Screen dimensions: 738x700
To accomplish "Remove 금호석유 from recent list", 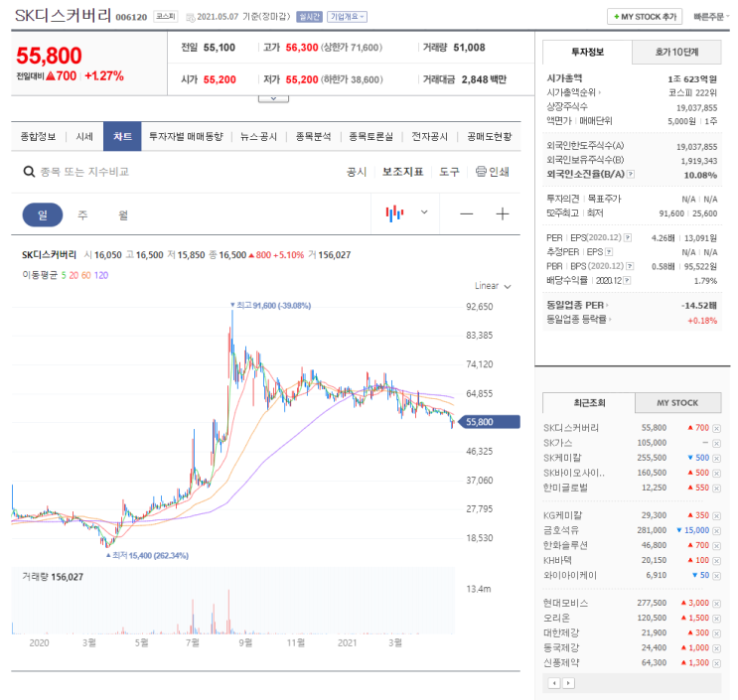I will click(x=716, y=531).
